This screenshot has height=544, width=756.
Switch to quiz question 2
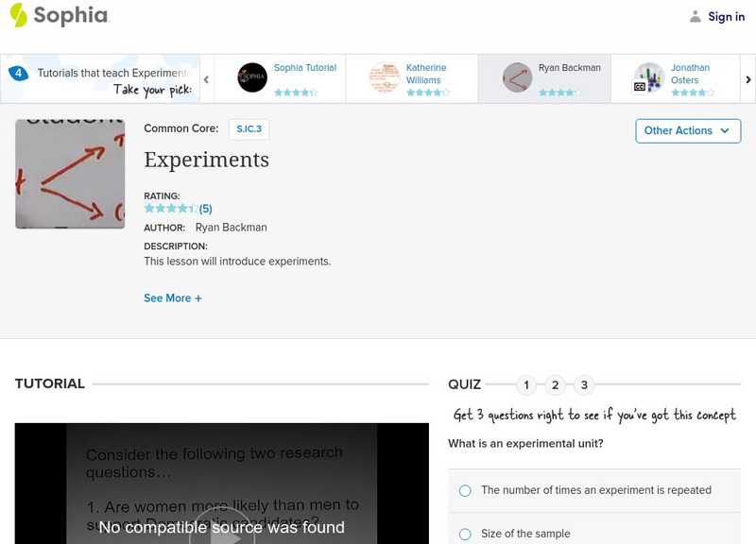pos(555,384)
